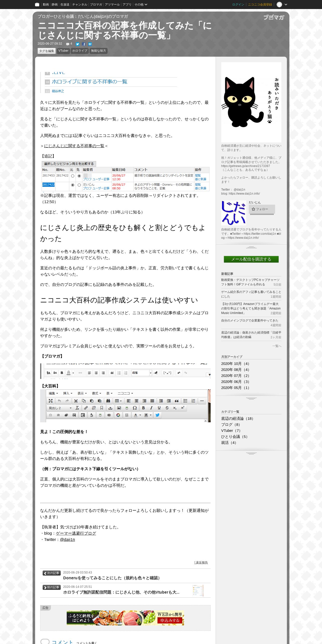Share article via Facebook icon
The width and height of the screenshot is (322, 644).
(x=84, y=44)
